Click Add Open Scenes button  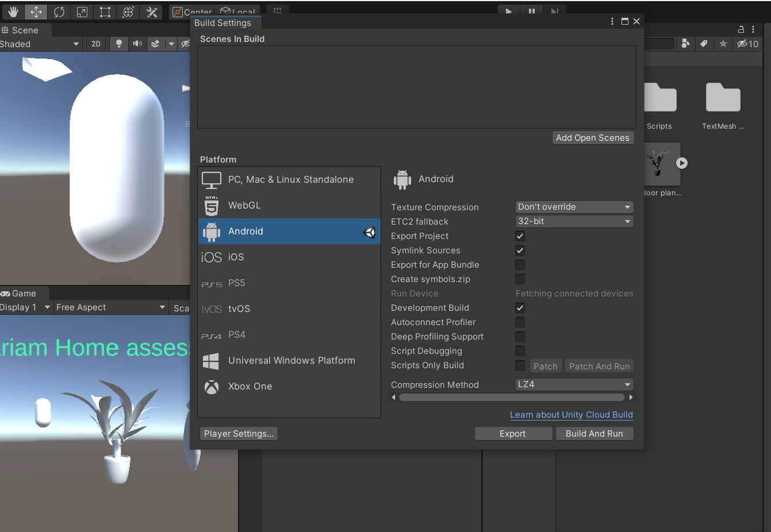[x=593, y=138]
